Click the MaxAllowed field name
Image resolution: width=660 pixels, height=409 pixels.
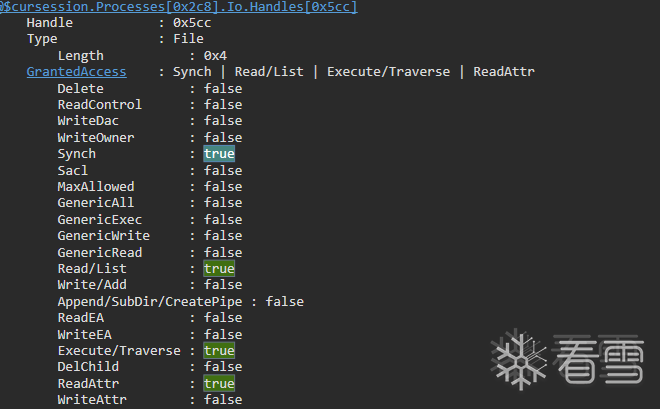pyautogui.click(x=95, y=187)
